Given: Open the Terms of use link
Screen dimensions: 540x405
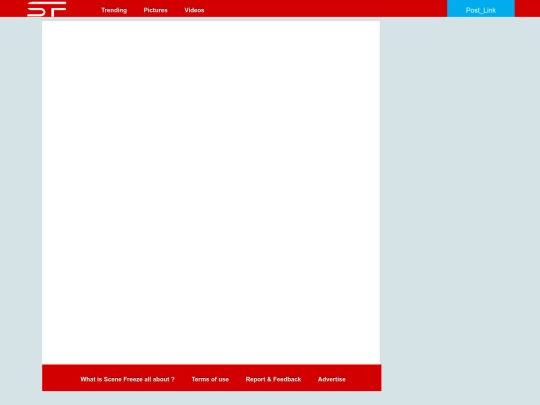Looking at the screenshot, I should pos(210,379).
